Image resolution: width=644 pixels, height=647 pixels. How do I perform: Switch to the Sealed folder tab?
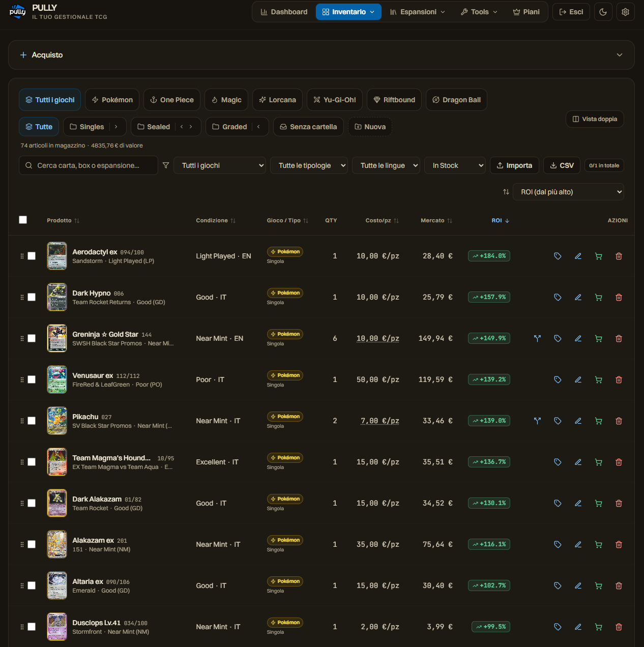coord(154,127)
